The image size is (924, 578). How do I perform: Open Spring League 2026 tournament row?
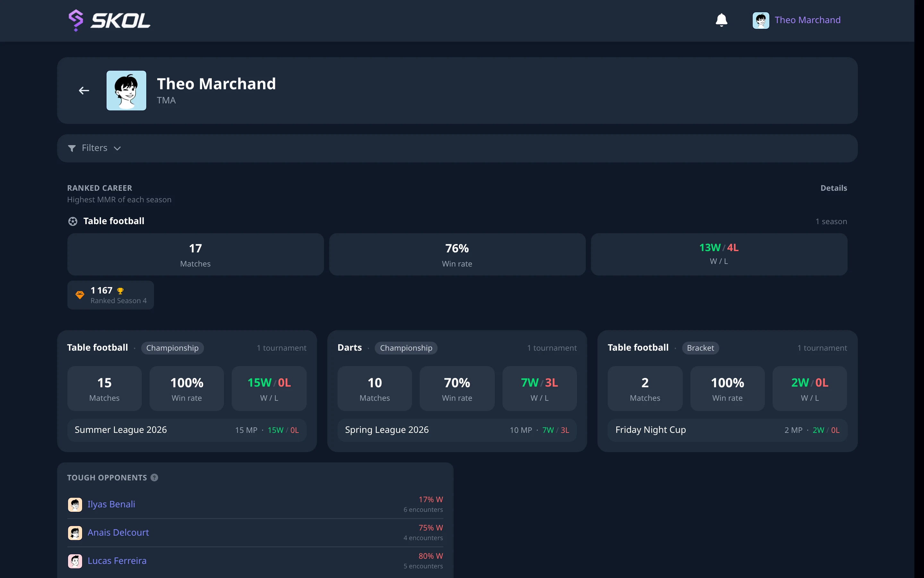[x=457, y=430]
